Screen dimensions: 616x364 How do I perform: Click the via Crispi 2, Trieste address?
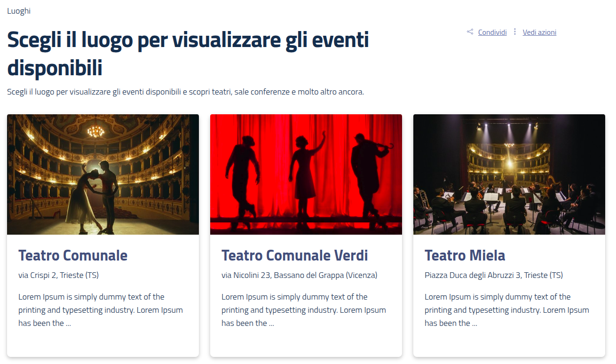(x=58, y=275)
